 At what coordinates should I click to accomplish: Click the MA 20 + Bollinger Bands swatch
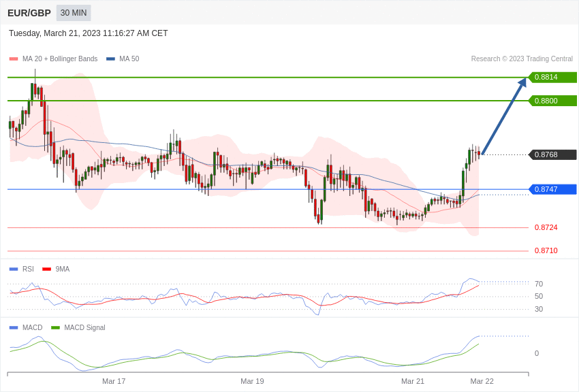[x=14, y=59]
